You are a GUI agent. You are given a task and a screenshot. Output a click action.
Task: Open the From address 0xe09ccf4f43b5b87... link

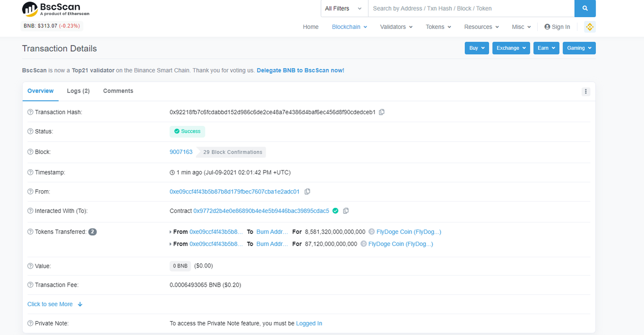(235, 192)
